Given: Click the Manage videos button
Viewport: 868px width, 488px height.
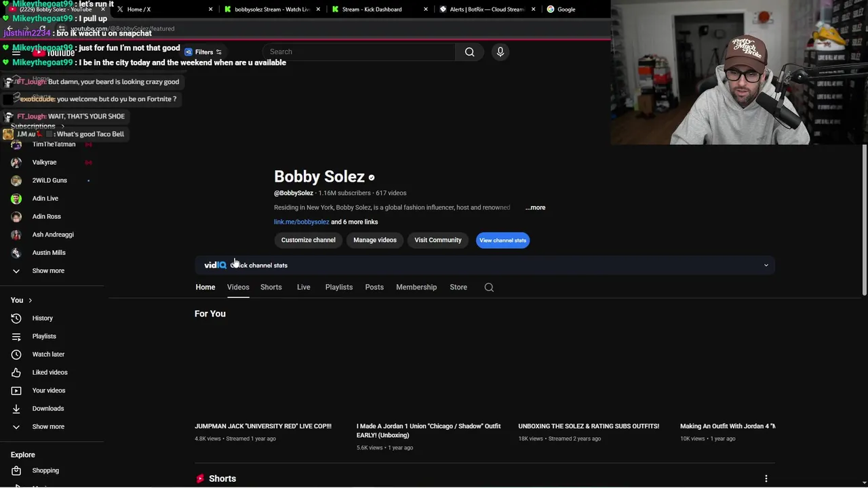Looking at the screenshot, I should pyautogui.click(x=375, y=240).
